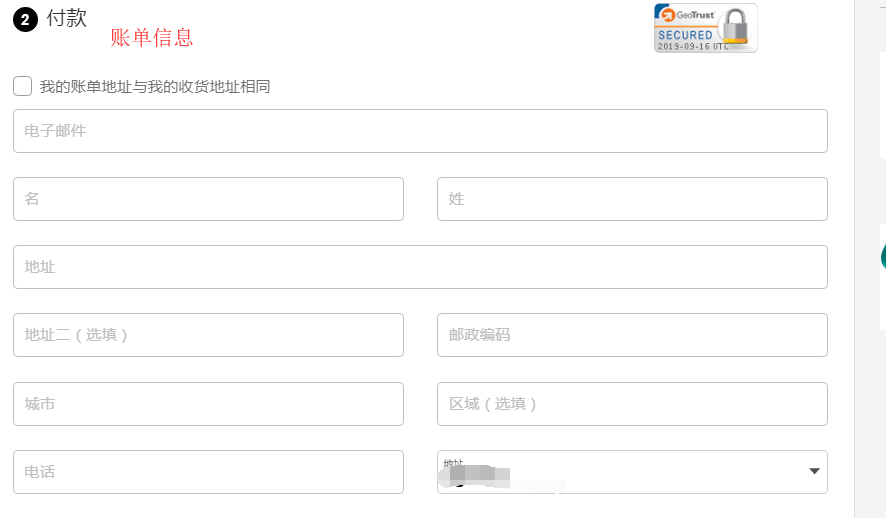The height and width of the screenshot is (518, 886).
Task: Tick the same billing and shipping address checkbox
Action: (x=22, y=86)
